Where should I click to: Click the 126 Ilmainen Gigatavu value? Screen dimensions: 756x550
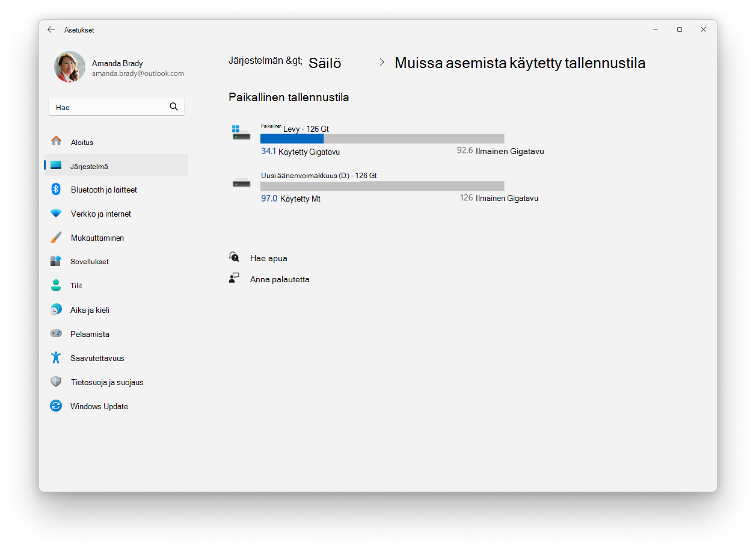coord(499,198)
